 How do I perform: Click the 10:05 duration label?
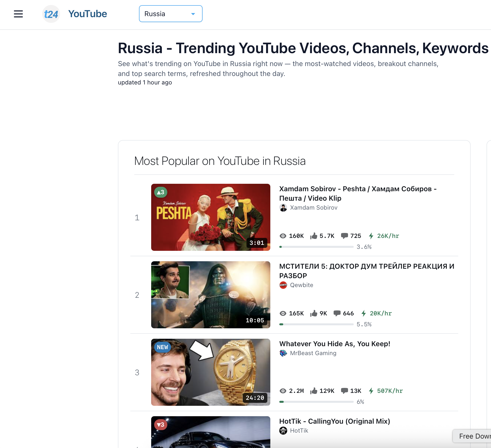tap(255, 320)
